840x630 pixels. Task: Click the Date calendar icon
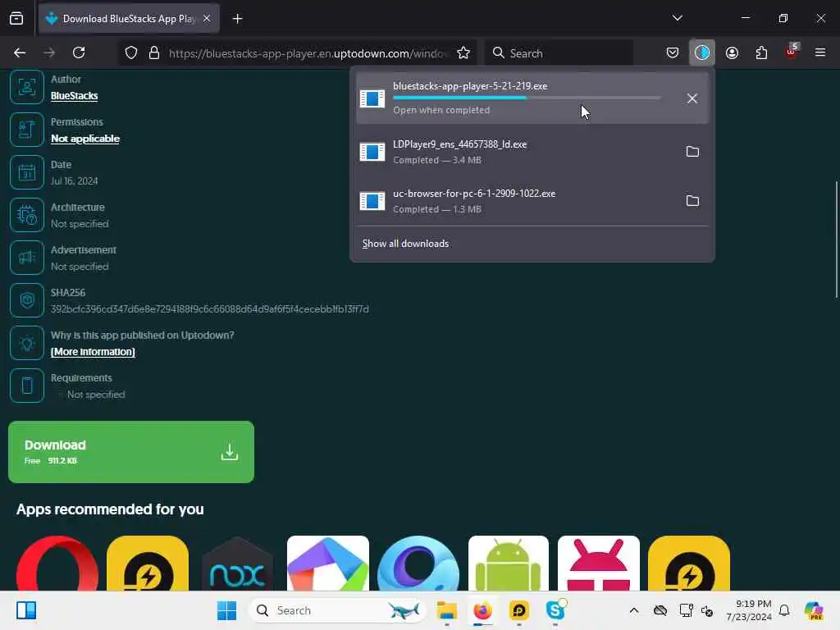point(27,172)
